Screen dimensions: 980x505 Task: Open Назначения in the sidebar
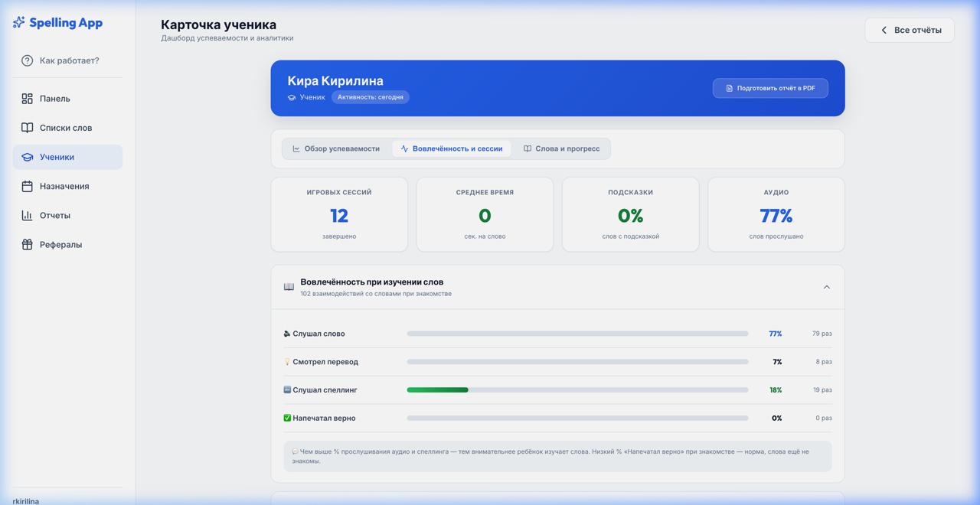(x=67, y=186)
